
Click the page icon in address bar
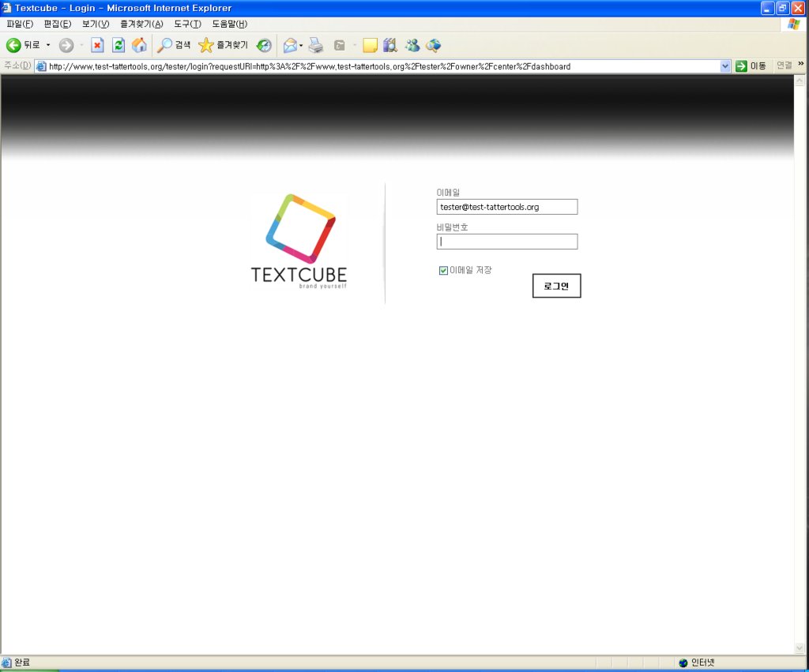pos(41,66)
